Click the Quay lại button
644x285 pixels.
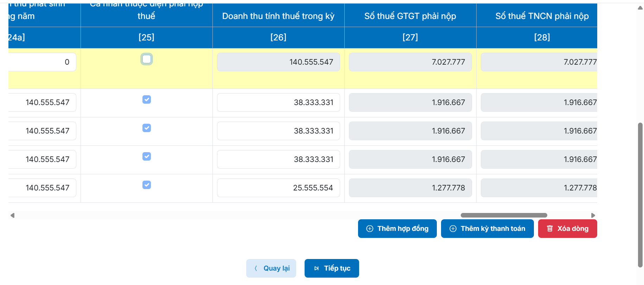point(271,268)
